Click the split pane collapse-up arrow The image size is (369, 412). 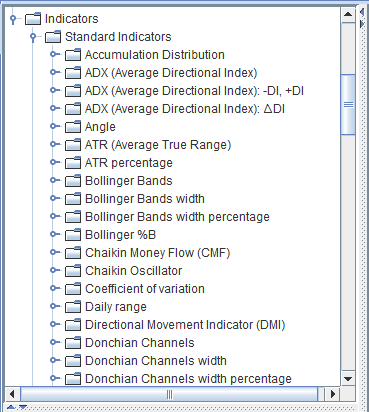pyautogui.click(x=11, y=407)
